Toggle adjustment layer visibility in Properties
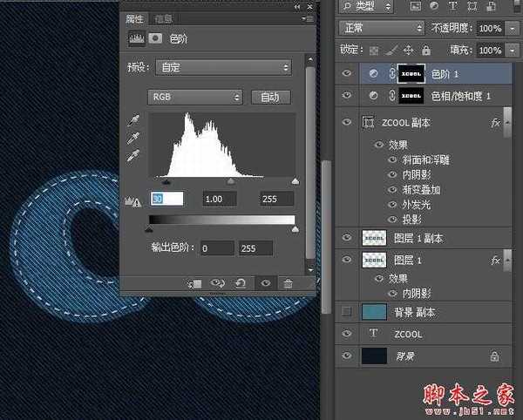The width and height of the screenshot is (523, 420). (x=266, y=283)
